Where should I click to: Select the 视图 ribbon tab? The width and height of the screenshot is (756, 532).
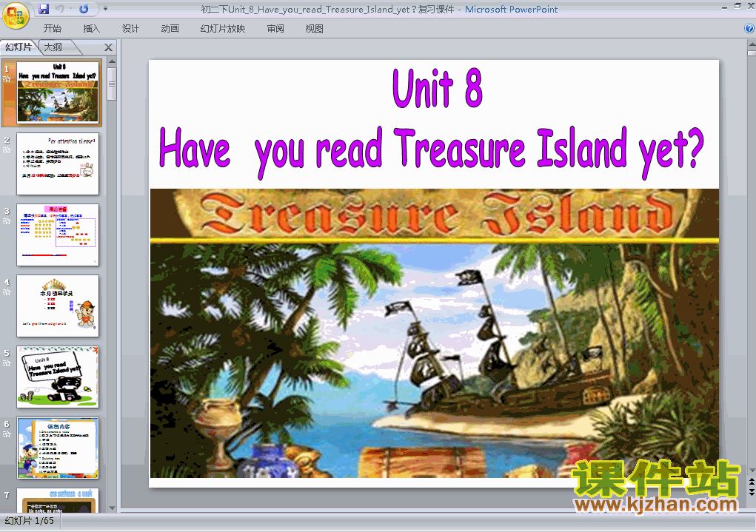point(315,28)
